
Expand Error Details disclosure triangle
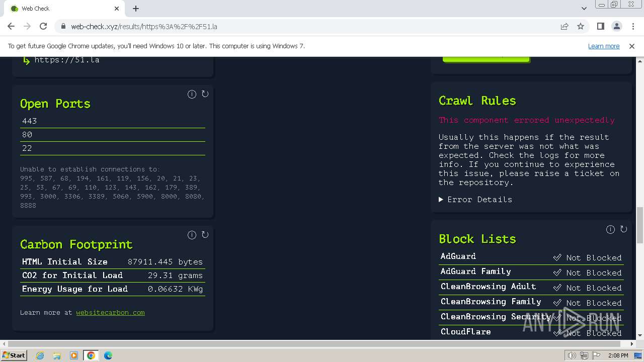(441, 200)
